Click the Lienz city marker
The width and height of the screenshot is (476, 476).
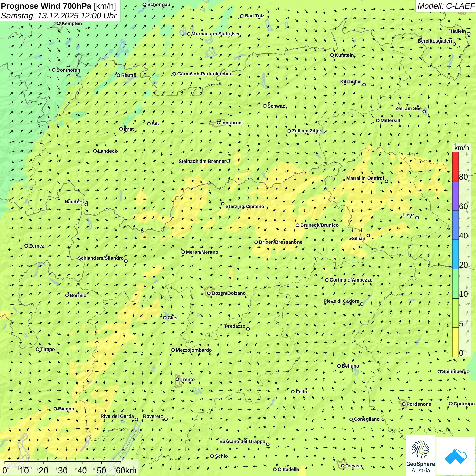click(x=417, y=218)
